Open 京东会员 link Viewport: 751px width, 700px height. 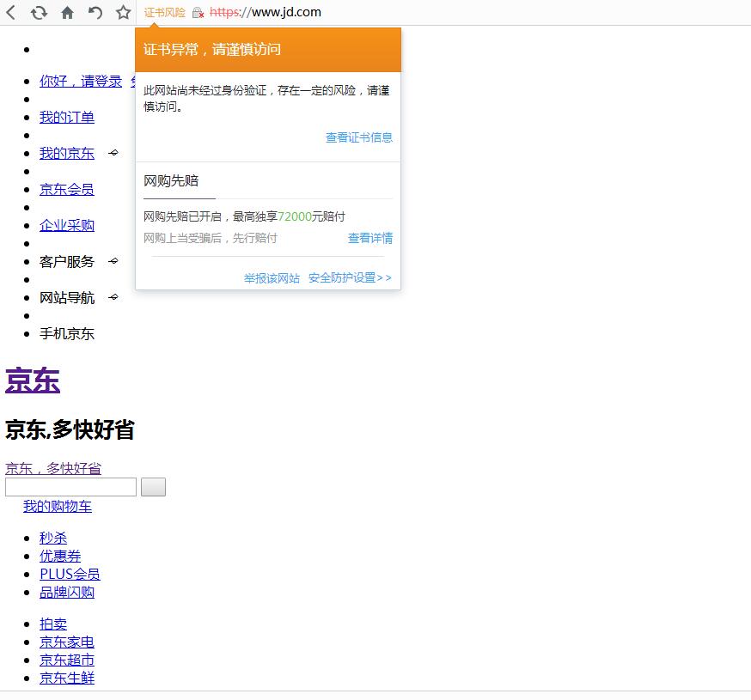click(67, 189)
